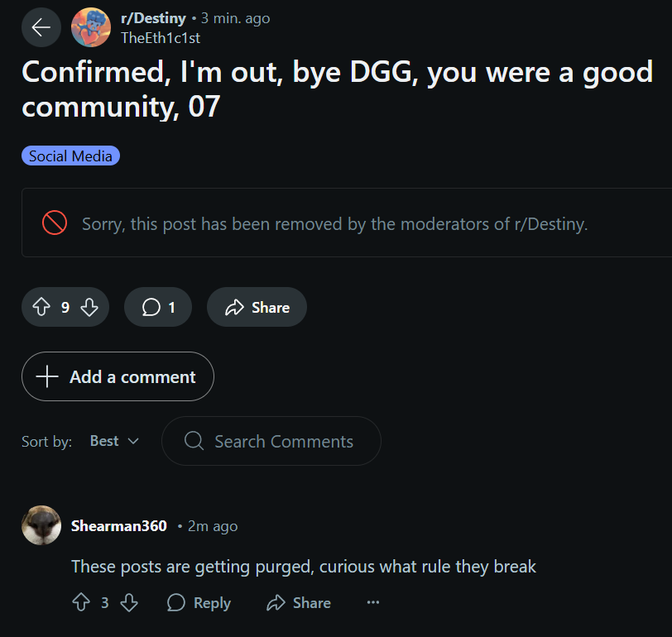Open the r/Destiny subreddit avatar

(91, 27)
